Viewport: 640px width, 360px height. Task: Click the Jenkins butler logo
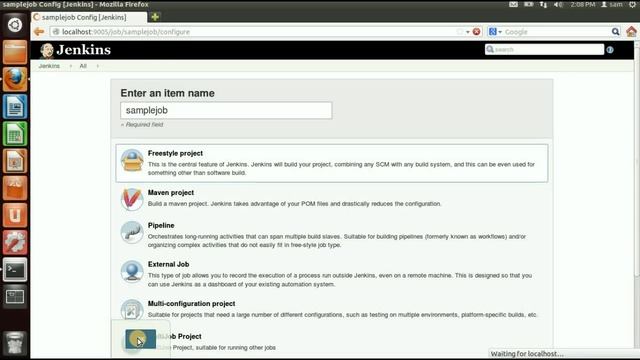pyautogui.click(x=47, y=51)
